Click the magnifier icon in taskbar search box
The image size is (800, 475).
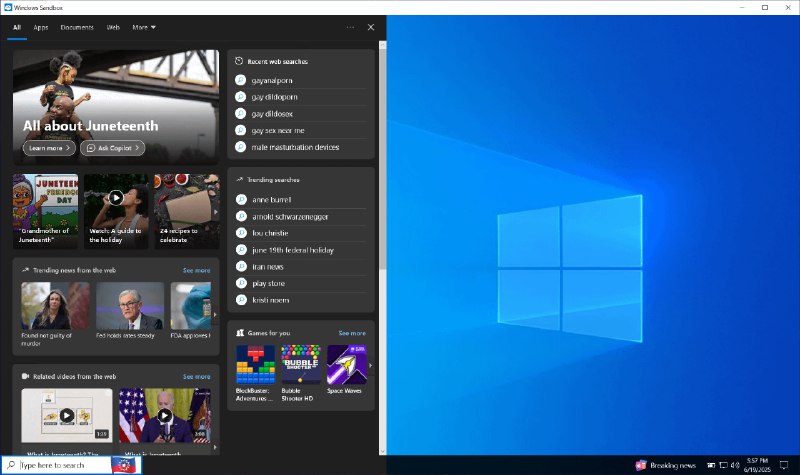click(11, 465)
